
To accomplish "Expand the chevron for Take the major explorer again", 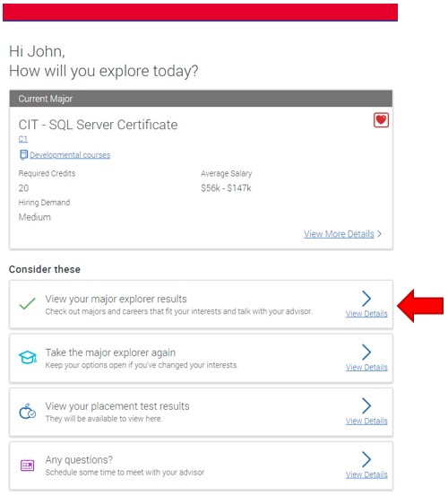I will pyautogui.click(x=366, y=352).
